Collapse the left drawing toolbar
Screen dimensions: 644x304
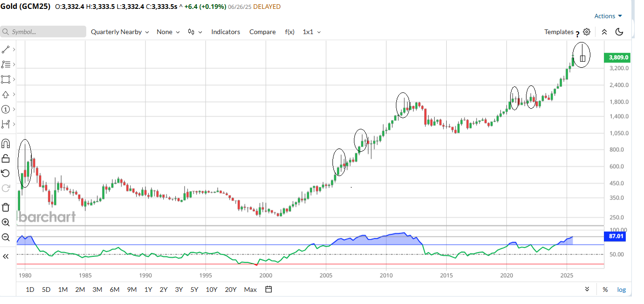(x=6, y=256)
